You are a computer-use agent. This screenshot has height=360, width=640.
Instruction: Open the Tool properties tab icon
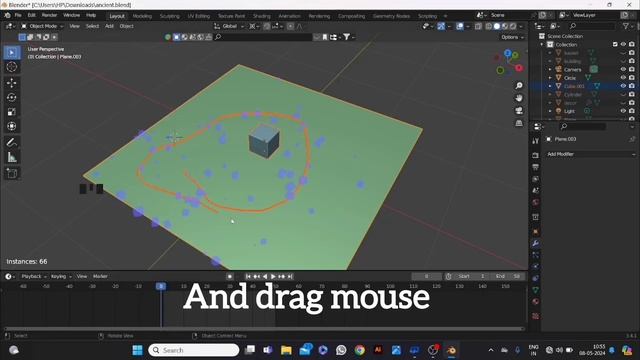[x=536, y=141]
